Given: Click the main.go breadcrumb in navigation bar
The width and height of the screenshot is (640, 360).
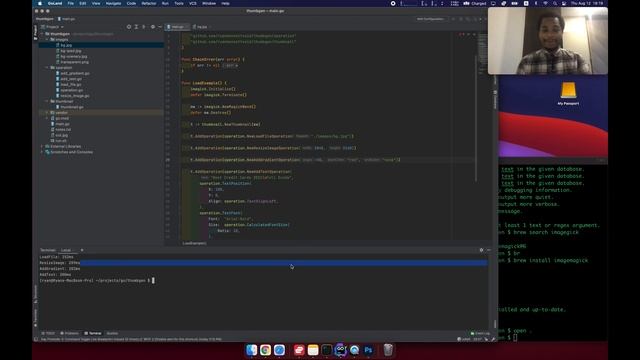Looking at the screenshot, I should [x=67, y=19].
